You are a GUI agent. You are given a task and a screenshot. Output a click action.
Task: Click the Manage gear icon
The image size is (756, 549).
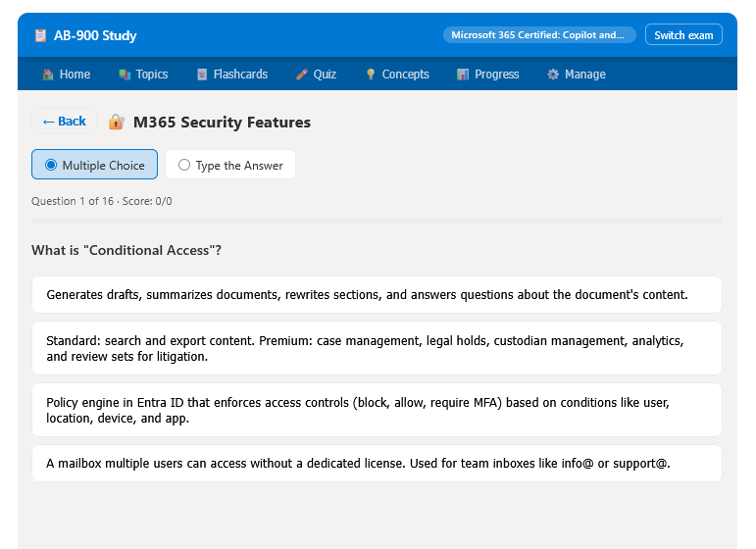click(x=553, y=75)
